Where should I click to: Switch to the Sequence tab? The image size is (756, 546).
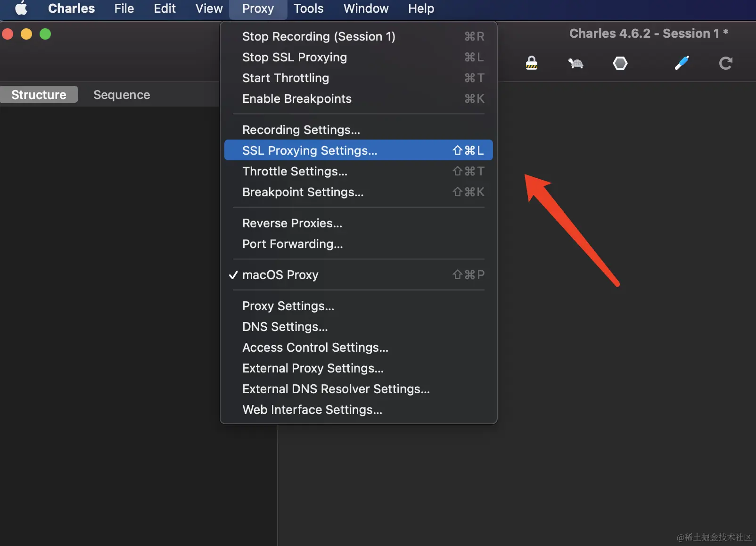(x=122, y=95)
